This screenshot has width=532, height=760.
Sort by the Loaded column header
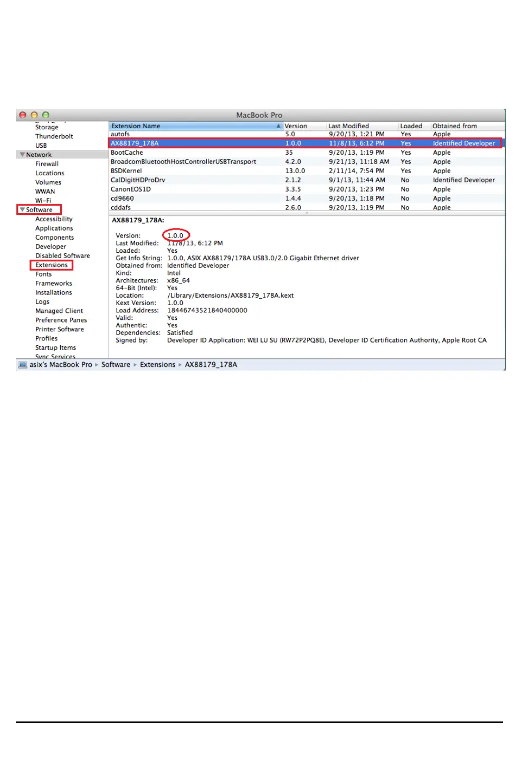(x=414, y=126)
